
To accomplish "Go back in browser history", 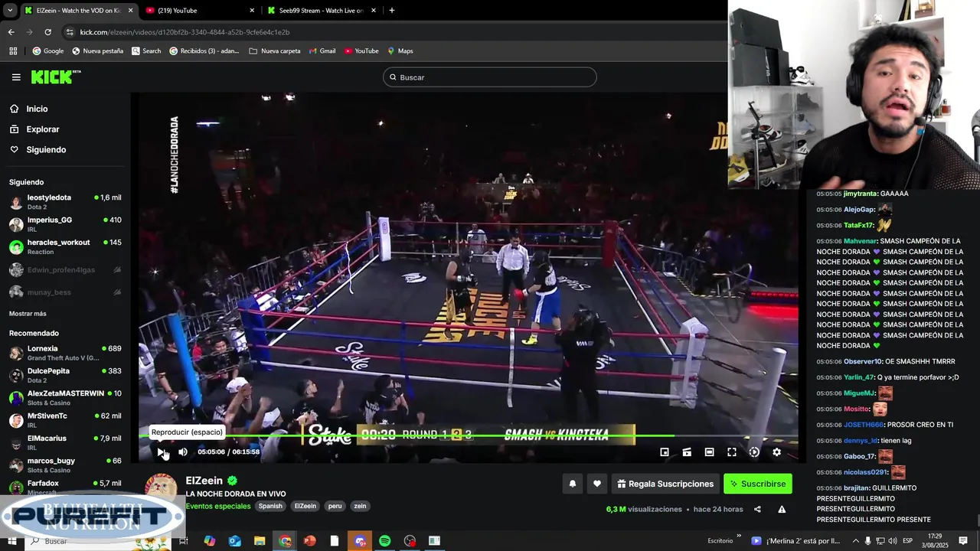I will 11,32.
